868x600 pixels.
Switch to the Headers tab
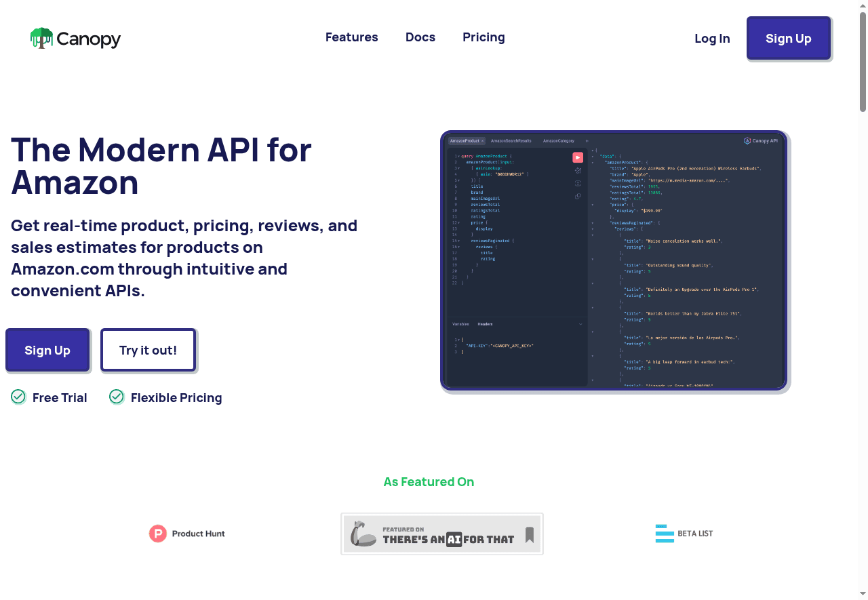485,324
